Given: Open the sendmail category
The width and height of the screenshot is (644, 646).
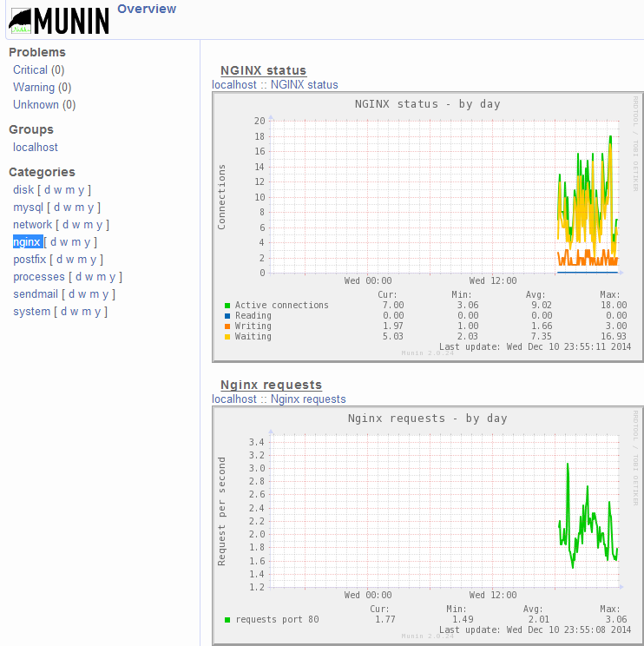Looking at the screenshot, I should [36, 293].
